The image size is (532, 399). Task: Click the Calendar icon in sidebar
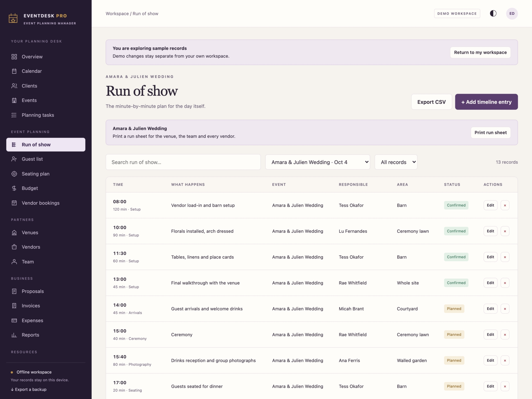[14, 71]
